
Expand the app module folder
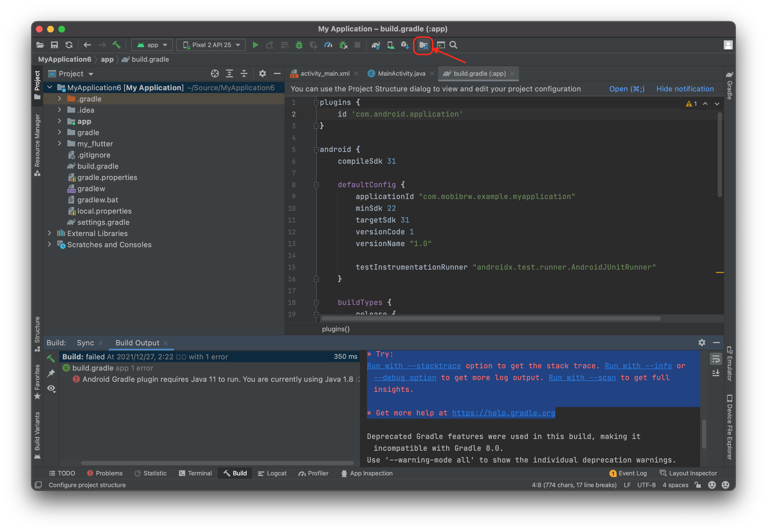(59, 121)
